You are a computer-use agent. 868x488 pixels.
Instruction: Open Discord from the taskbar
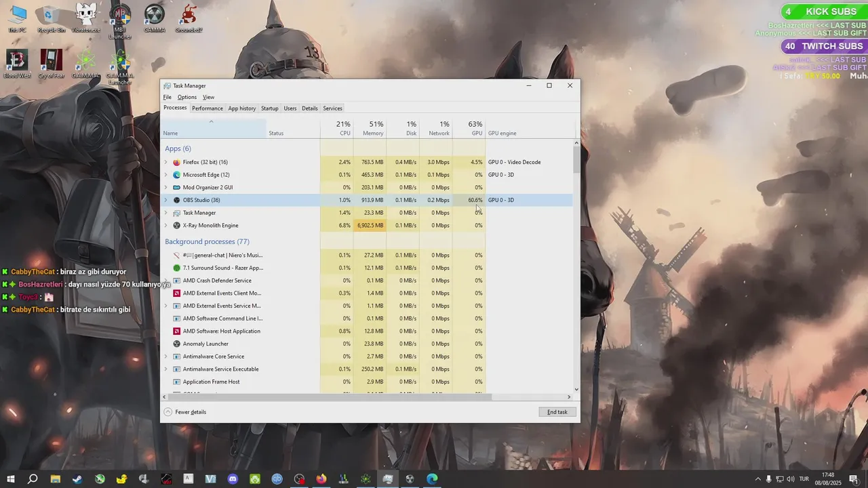pos(233,479)
